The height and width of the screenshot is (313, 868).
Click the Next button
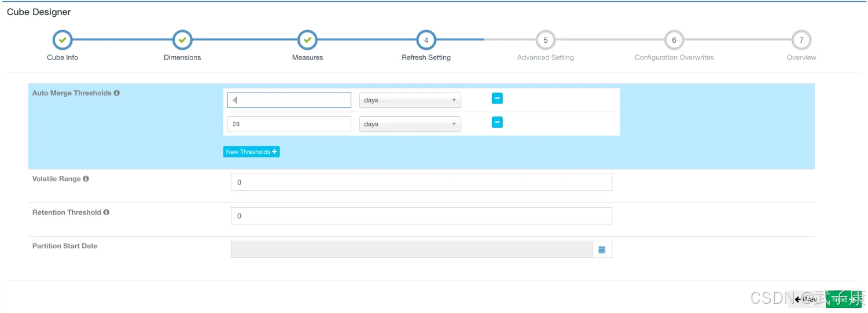843,299
